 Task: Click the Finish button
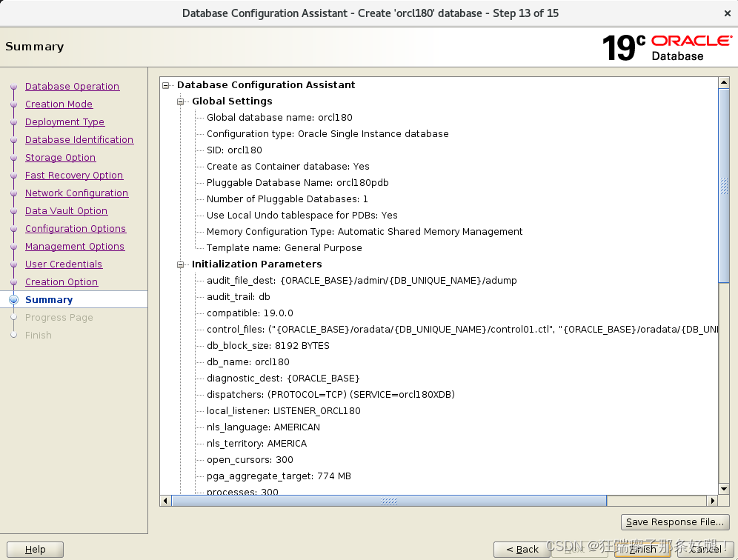[642, 549]
